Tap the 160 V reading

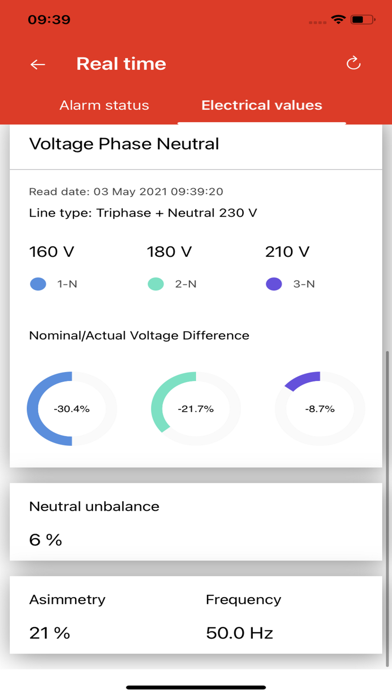[51, 252]
